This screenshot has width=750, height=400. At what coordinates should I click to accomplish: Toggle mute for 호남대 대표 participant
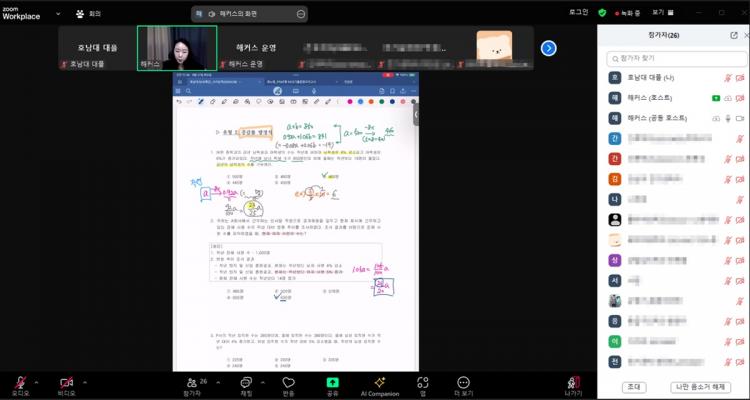tap(727, 78)
